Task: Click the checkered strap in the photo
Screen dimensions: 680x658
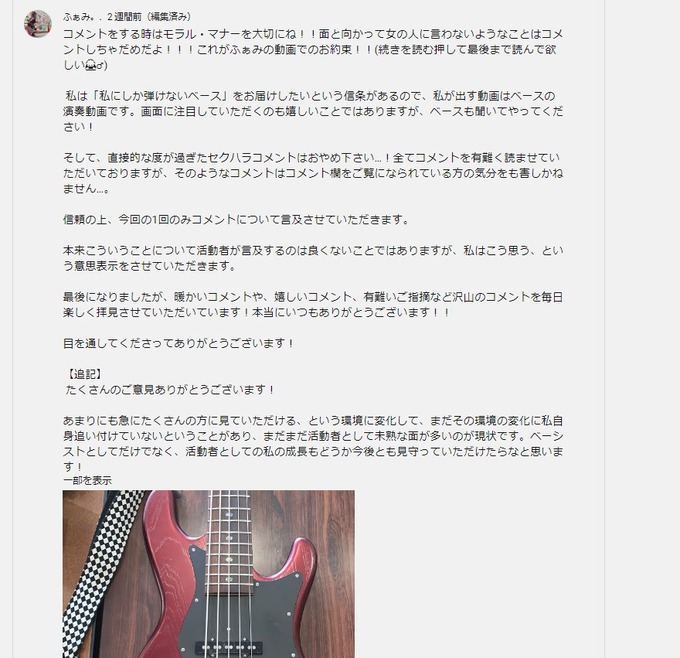Action: click(98, 573)
